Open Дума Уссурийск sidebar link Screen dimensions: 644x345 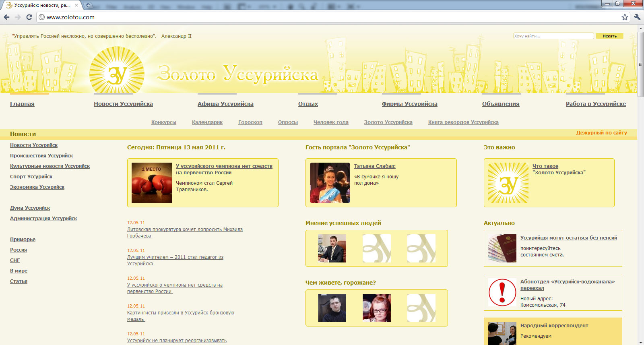[x=30, y=208]
